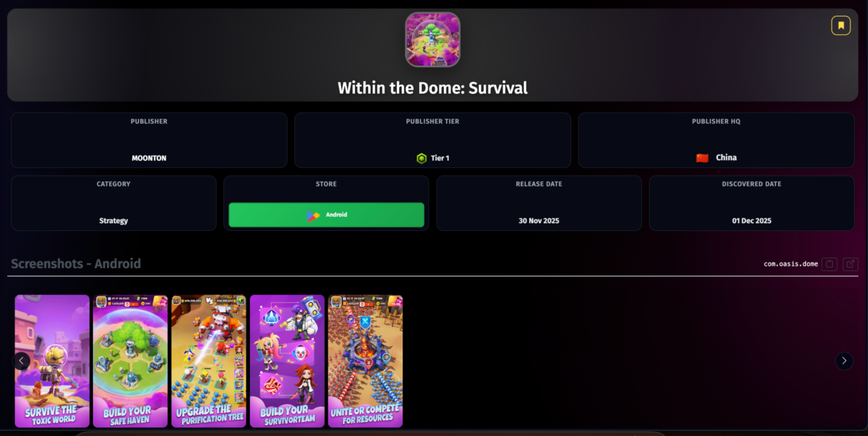Image resolution: width=868 pixels, height=436 pixels.
Task: Click the MOONTON publisher name
Action: (x=149, y=158)
